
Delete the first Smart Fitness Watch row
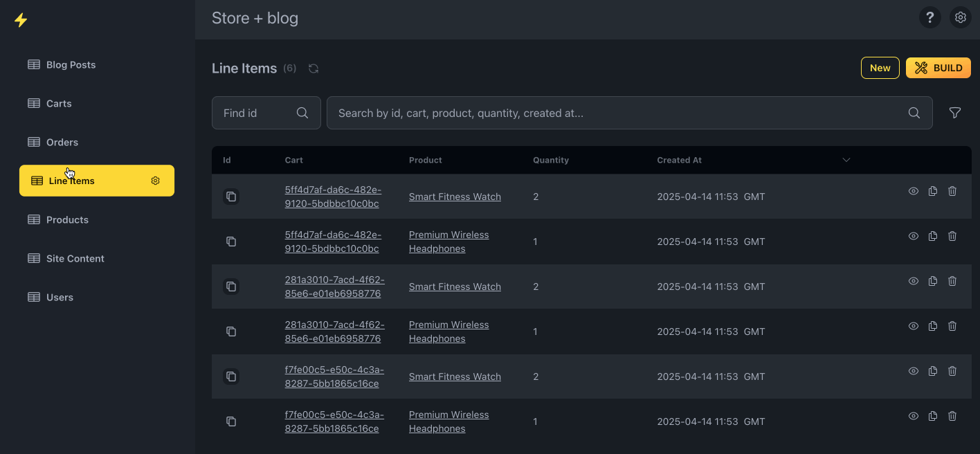pos(952,191)
